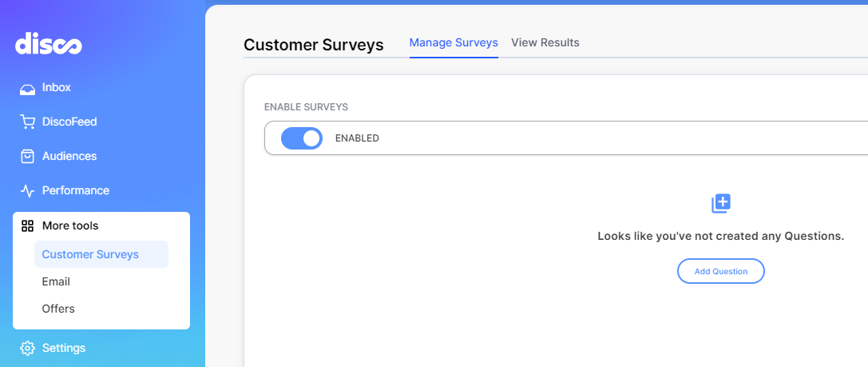Open the Settings gear icon

pyautogui.click(x=27, y=348)
